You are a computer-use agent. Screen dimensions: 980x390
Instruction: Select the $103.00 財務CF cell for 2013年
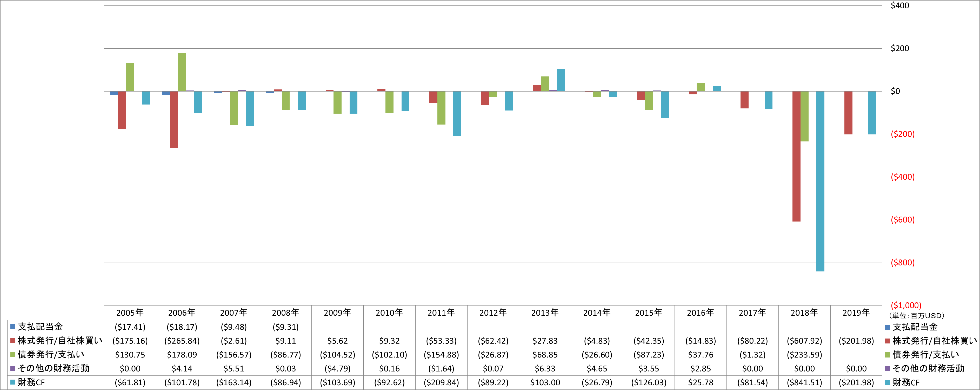point(545,382)
